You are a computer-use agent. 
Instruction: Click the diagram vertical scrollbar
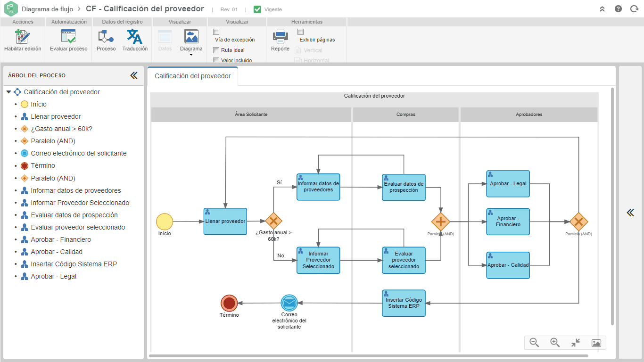coord(612,206)
